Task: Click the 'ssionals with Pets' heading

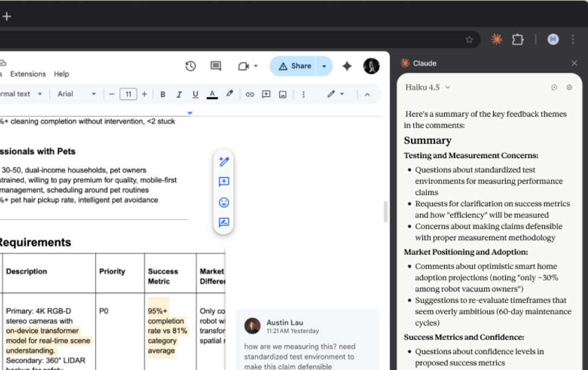Action: [x=38, y=151]
